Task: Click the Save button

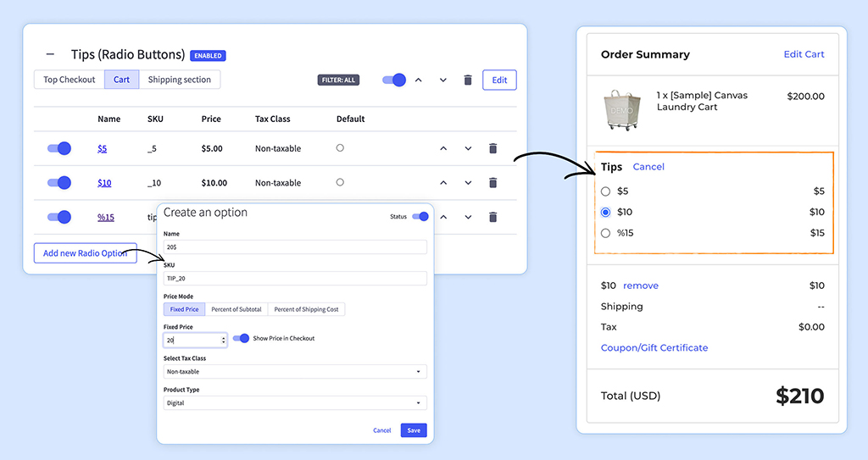Action: pyautogui.click(x=414, y=430)
